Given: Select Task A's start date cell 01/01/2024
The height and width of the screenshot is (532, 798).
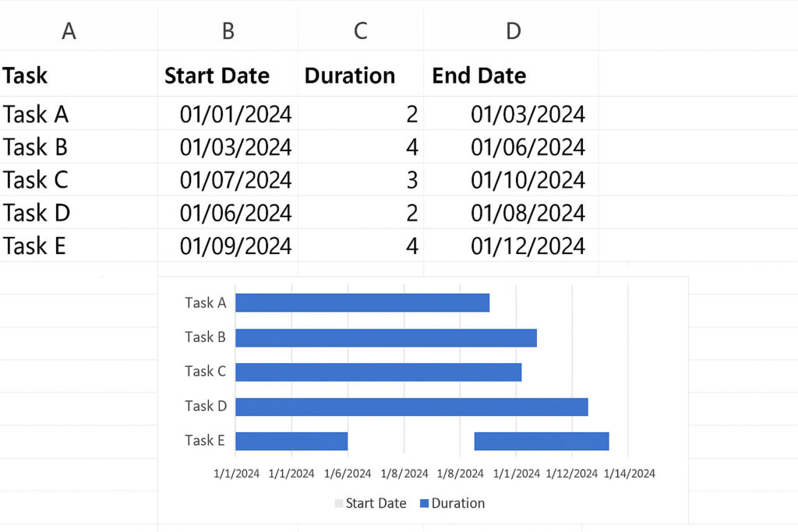Looking at the screenshot, I should [x=235, y=115].
